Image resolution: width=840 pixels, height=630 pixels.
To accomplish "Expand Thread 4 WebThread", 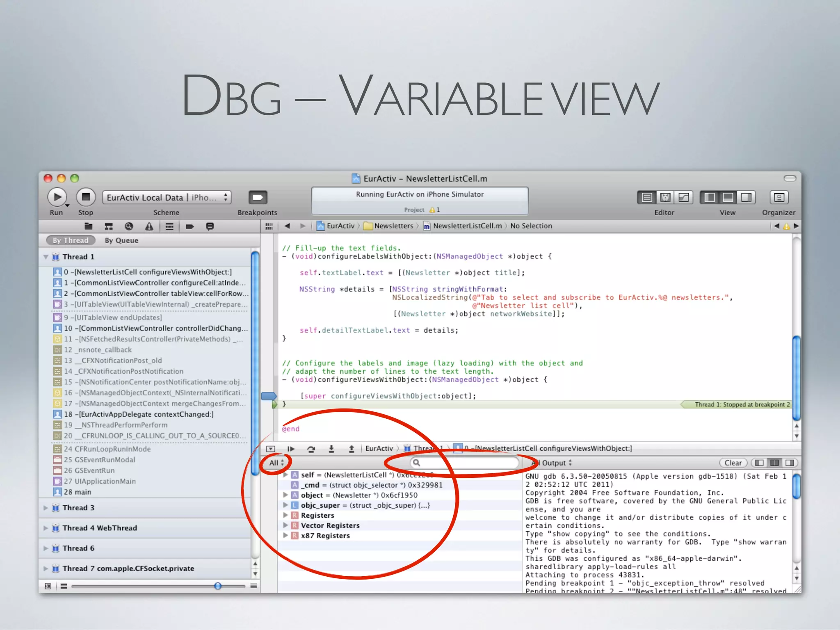I will (x=46, y=528).
